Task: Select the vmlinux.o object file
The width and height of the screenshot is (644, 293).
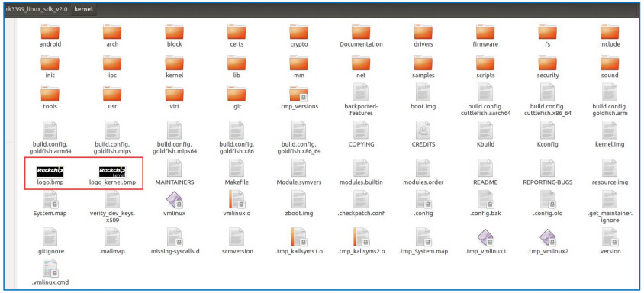Action: coord(237,200)
